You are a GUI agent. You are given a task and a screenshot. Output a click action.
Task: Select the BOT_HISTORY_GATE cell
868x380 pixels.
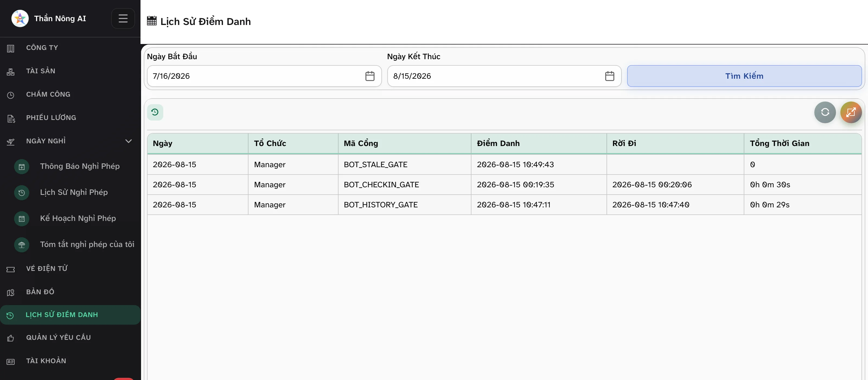(x=404, y=205)
